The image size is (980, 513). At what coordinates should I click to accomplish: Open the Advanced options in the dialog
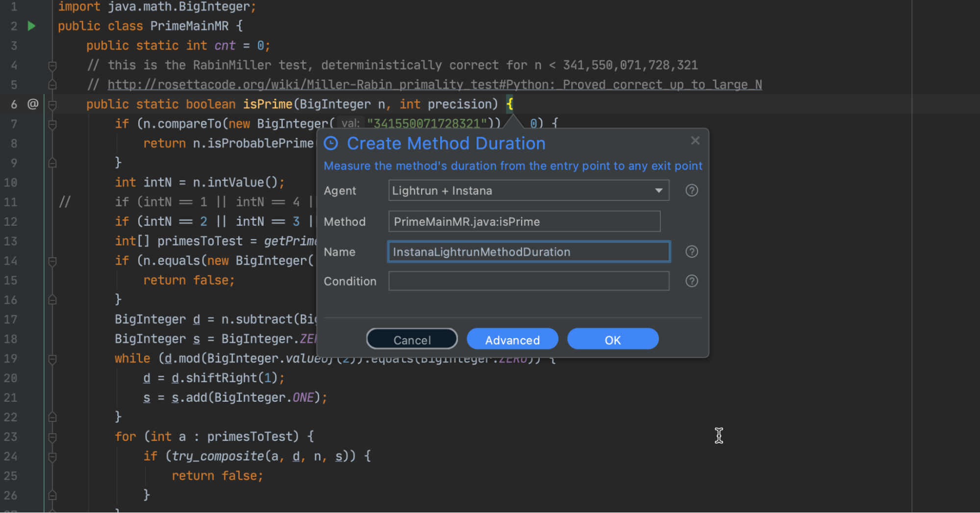[512, 340]
